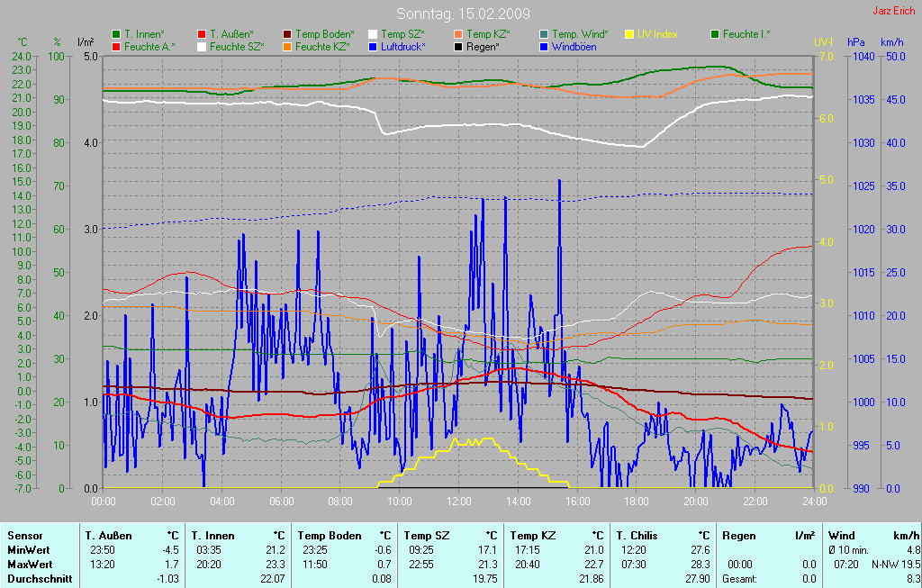Click the blue Luftdruck legend swatch

tap(373, 47)
